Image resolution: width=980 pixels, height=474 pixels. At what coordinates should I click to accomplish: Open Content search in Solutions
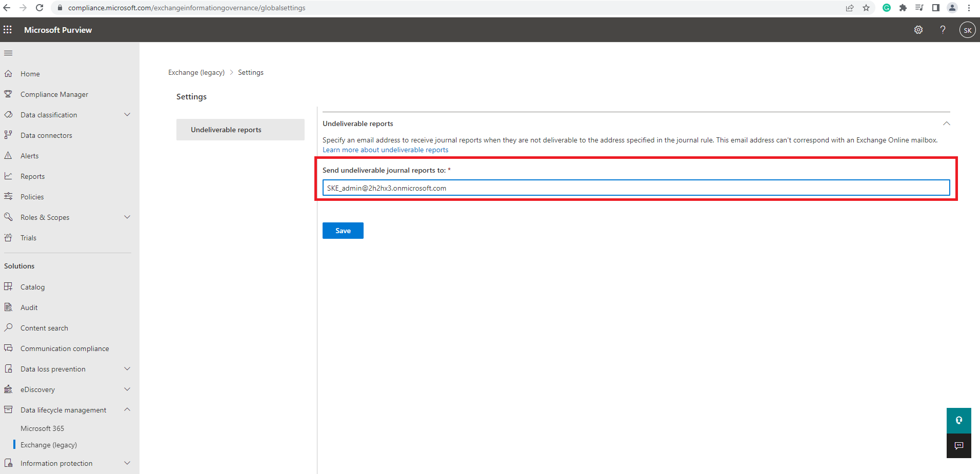[x=44, y=328]
